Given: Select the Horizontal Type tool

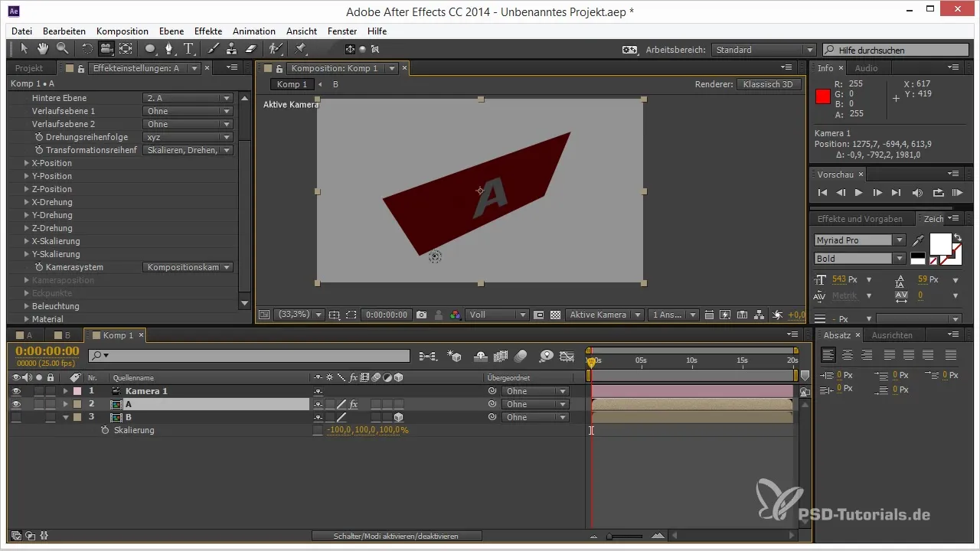Looking at the screenshot, I should [x=188, y=49].
